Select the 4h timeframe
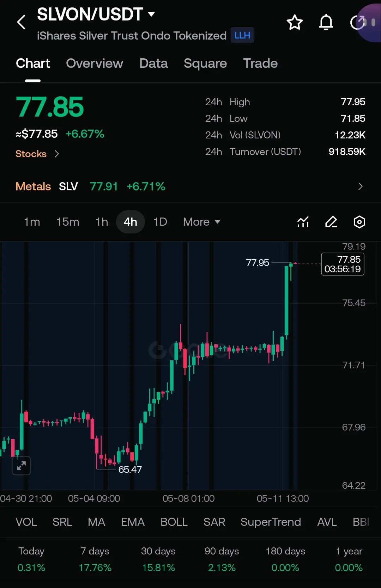Viewport: 381px width, 588px height. (x=131, y=222)
